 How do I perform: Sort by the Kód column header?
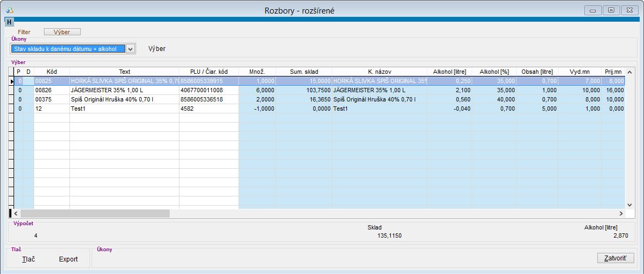tap(51, 72)
